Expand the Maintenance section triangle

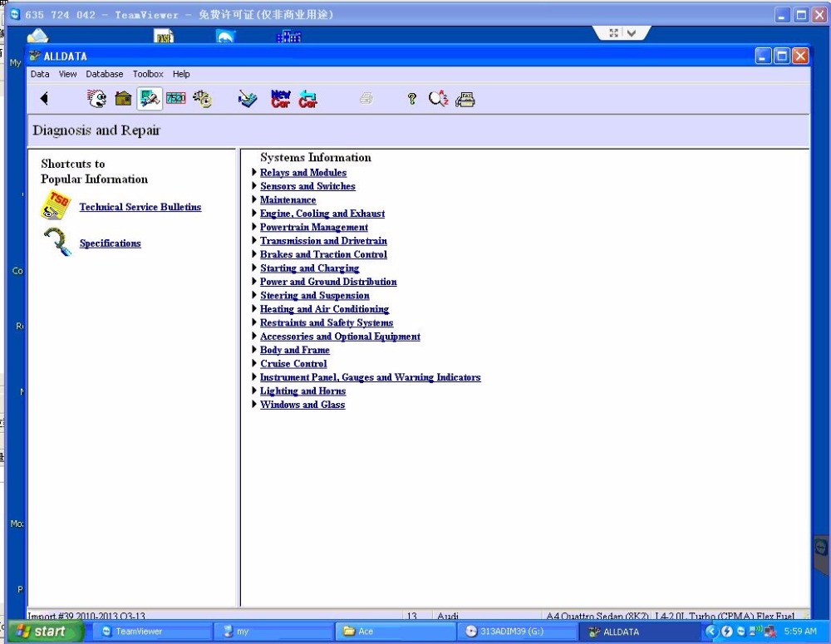pos(254,199)
